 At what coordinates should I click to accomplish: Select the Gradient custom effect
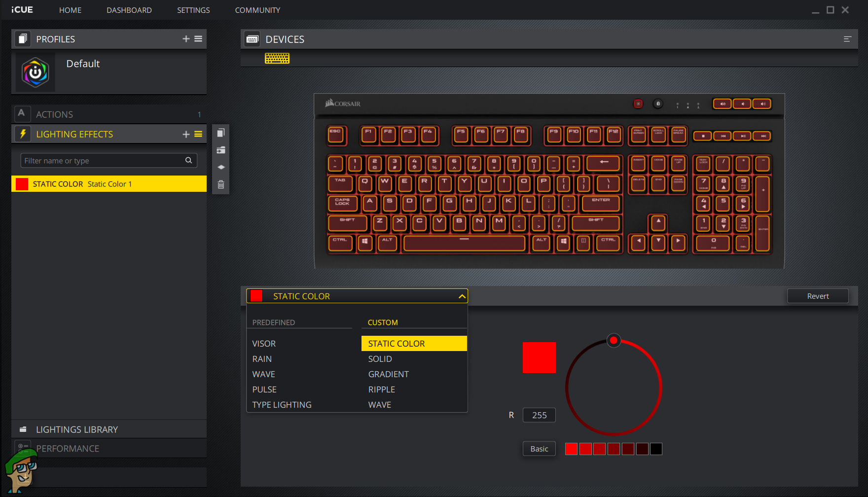[389, 374]
